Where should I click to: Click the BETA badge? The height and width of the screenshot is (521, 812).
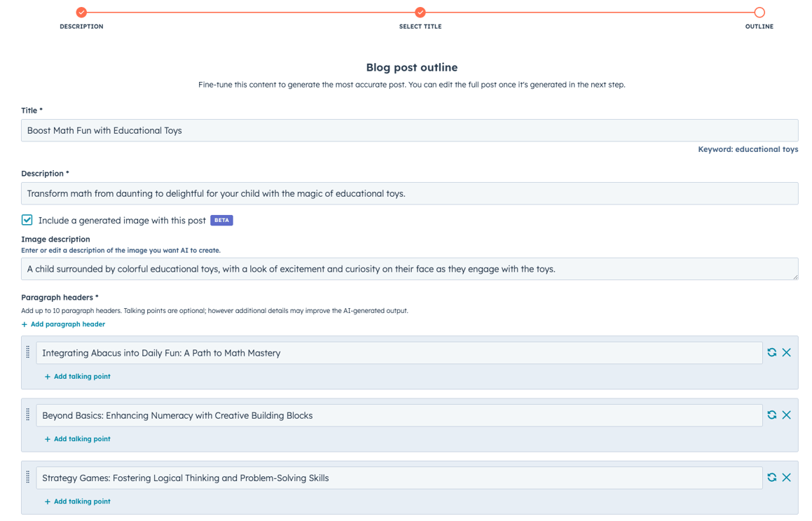[x=221, y=221]
